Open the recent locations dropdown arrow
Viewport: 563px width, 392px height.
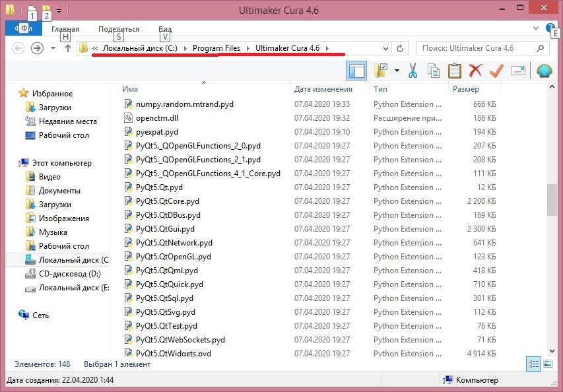pos(53,48)
